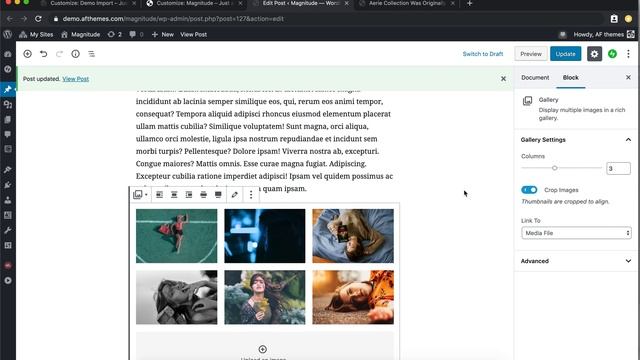640x360 pixels.
Task: Open Users icon in the admin sidebar
Action: click(8, 200)
